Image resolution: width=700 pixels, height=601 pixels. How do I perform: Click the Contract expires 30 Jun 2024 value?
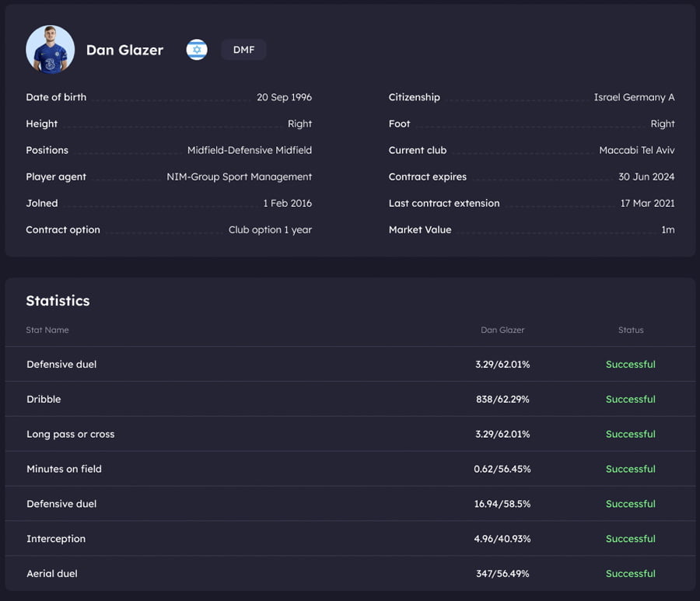tap(646, 176)
